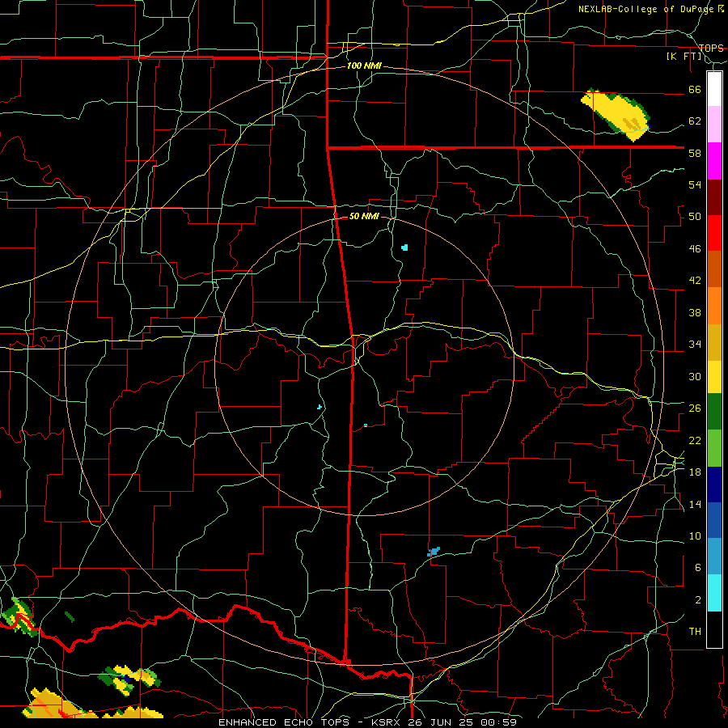This screenshot has width=728, height=728.
Task: Click the cyan swatch beside 2
Action: pyautogui.click(x=714, y=593)
